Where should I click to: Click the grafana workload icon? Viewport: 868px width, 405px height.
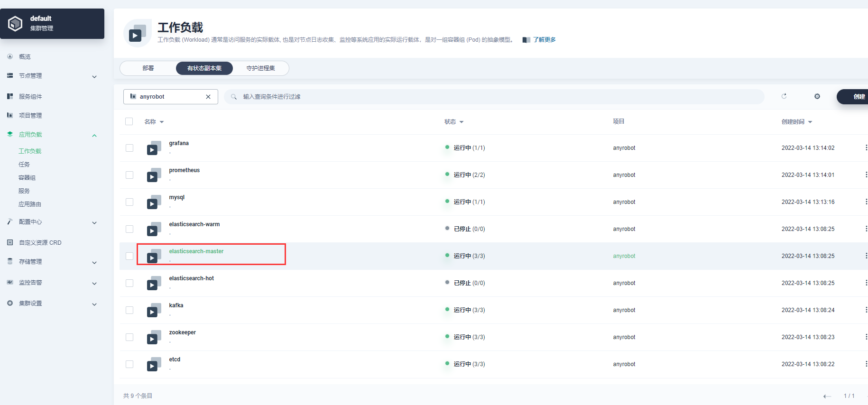point(153,148)
